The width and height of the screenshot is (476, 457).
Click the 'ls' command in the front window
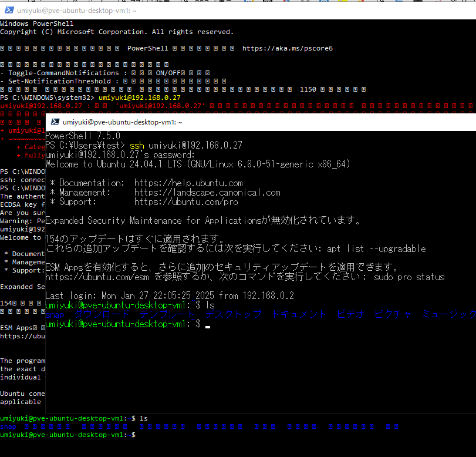pos(210,305)
